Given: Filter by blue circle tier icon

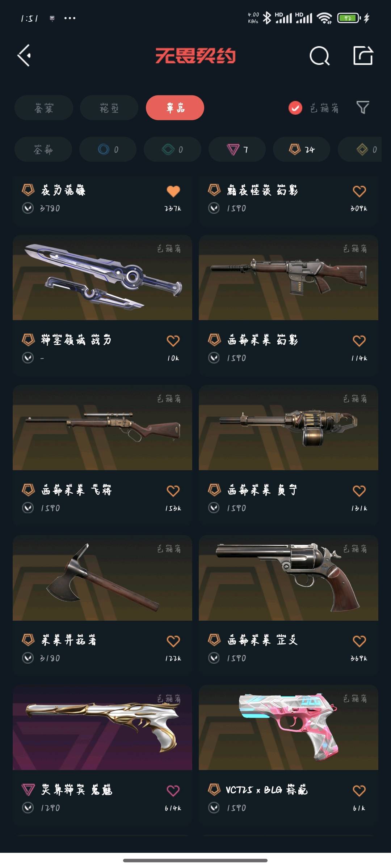Looking at the screenshot, I should pos(108,149).
